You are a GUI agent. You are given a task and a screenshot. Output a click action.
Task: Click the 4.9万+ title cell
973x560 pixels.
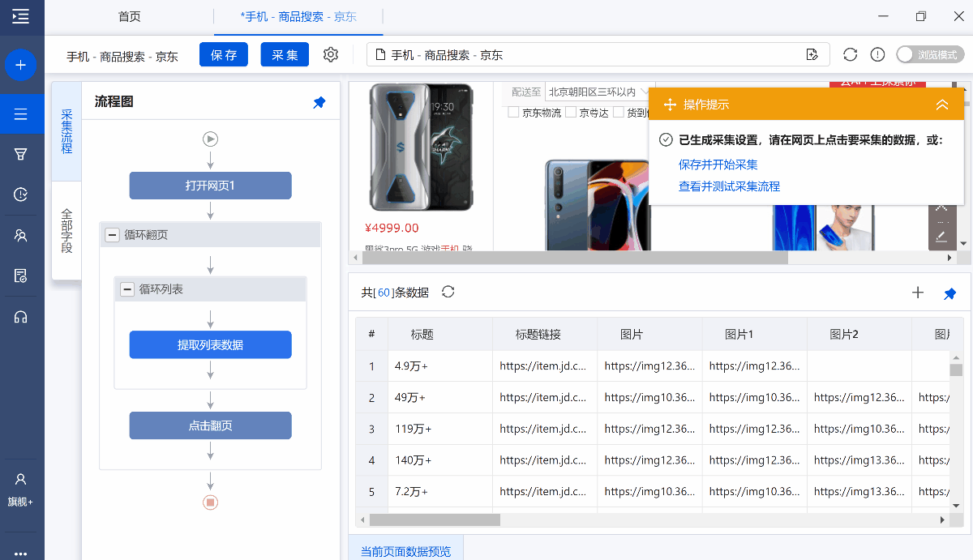[440, 366]
